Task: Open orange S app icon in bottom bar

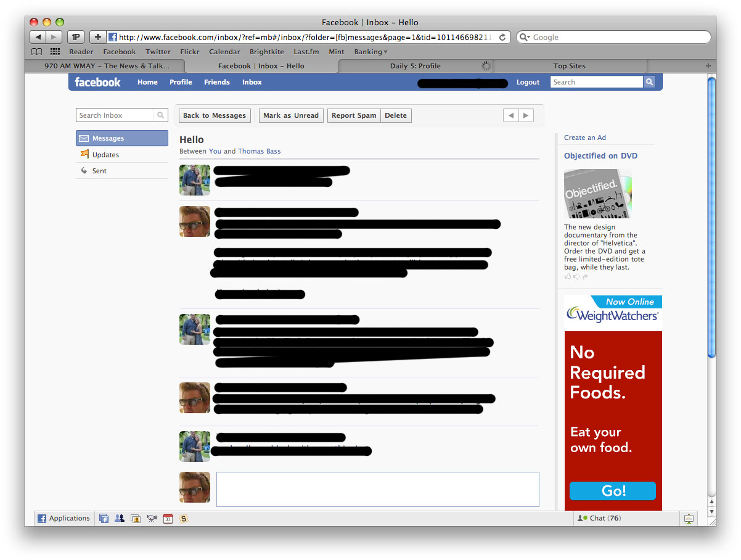Action: click(x=184, y=519)
